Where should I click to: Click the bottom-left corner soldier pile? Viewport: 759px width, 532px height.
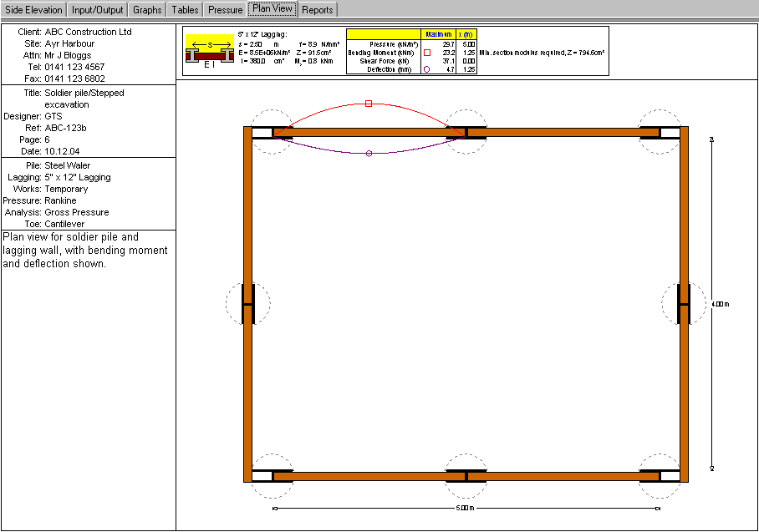[273, 476]
